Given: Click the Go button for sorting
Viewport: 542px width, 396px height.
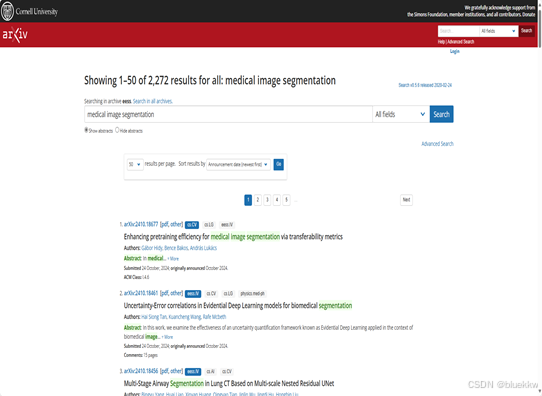Looking at the screenshot, I should (x=279, y=164).
